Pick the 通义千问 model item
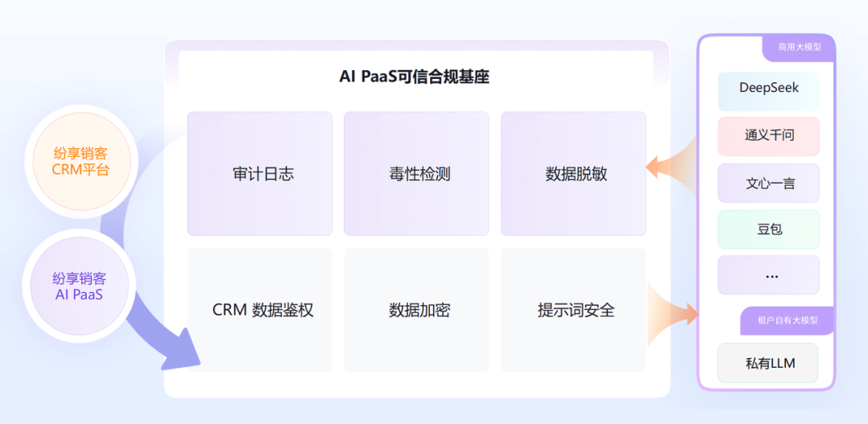This screenshot has height=424, width=868. click(x=768, y=136)
